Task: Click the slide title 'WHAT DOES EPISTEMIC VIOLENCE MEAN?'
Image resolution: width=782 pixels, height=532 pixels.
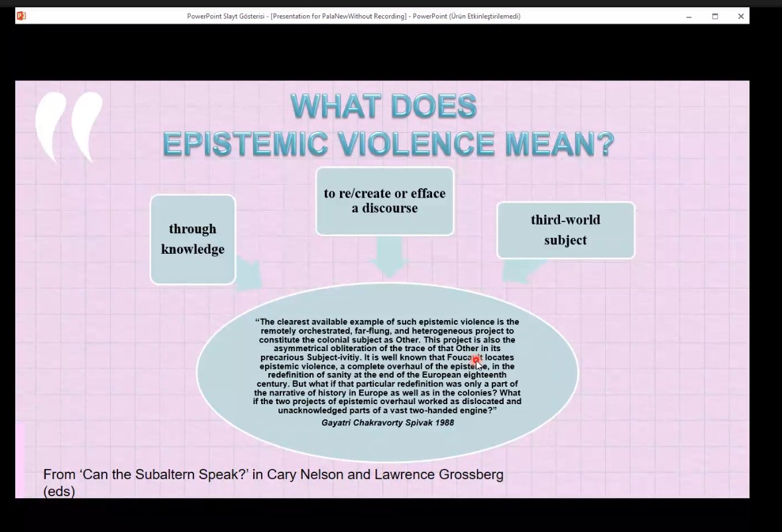Action: (x=388, y=125)
